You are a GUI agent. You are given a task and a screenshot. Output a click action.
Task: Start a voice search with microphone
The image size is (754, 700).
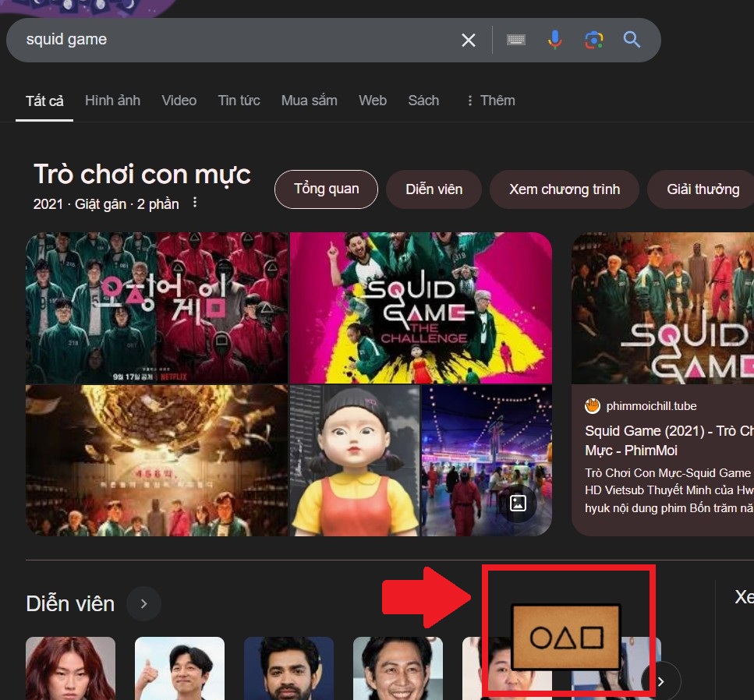555,40
